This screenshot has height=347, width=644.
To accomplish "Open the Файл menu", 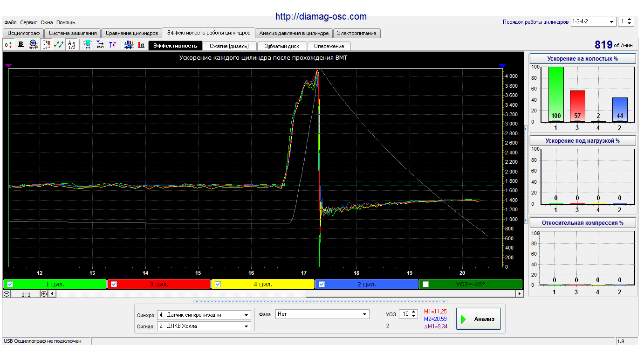I will (x=10, y=22).
